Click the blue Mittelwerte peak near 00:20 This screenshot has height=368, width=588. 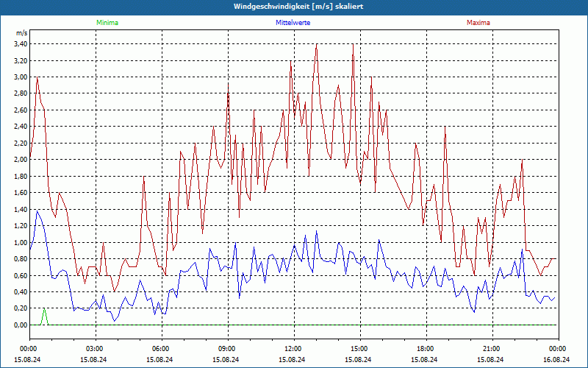click(37, 211)
